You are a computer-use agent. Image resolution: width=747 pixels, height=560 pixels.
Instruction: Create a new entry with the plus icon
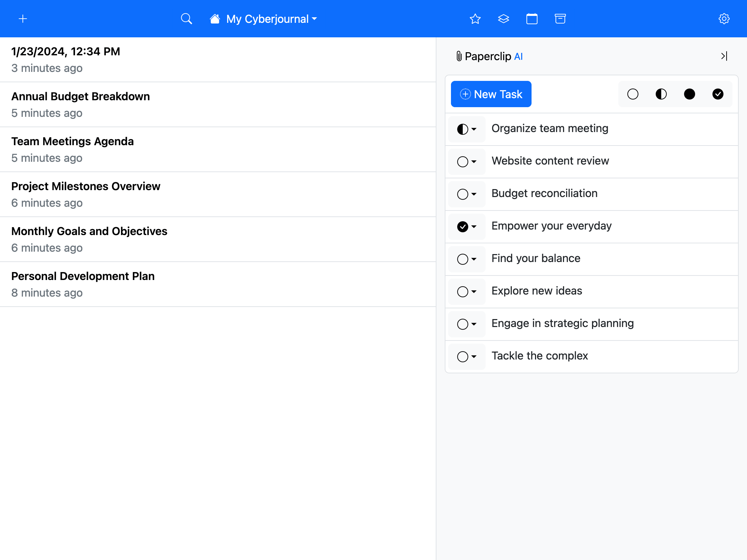tap(23, 18)
